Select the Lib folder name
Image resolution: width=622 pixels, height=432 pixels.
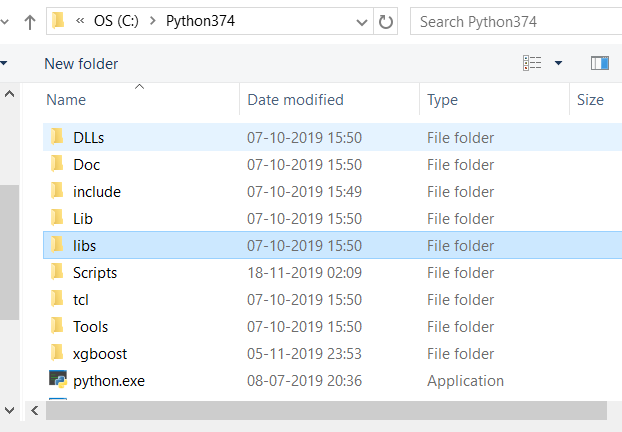click(x=83, y=219)
